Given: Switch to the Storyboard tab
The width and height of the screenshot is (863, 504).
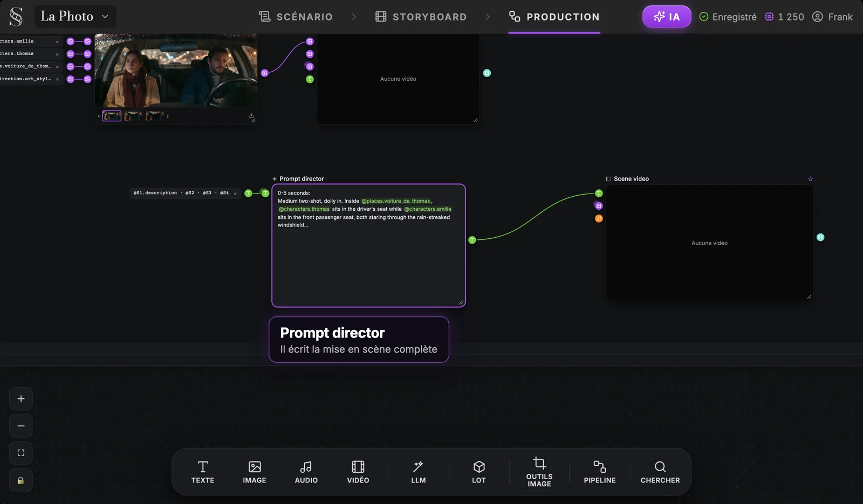Looking at the screenshot, I should [421, 17].
